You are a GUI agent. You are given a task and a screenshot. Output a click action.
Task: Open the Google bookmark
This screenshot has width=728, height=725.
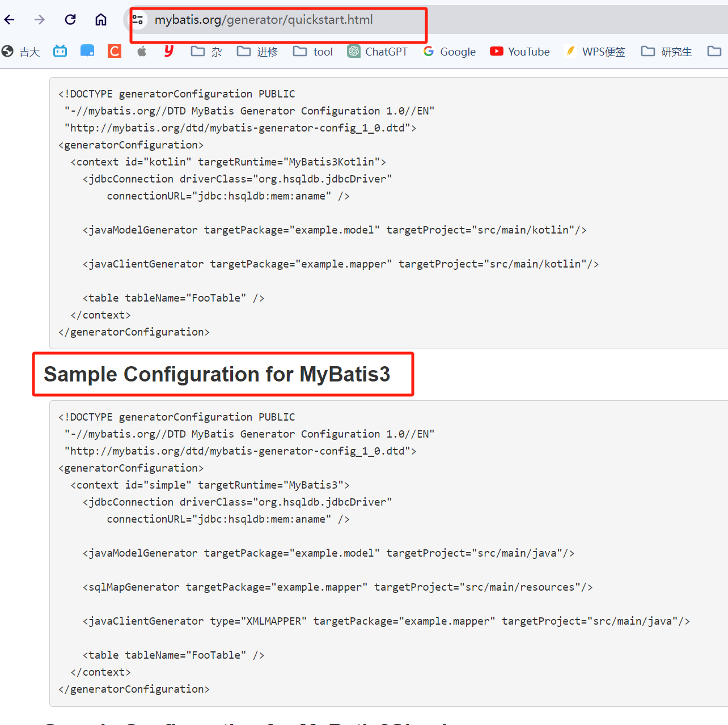tap(450, 52)
